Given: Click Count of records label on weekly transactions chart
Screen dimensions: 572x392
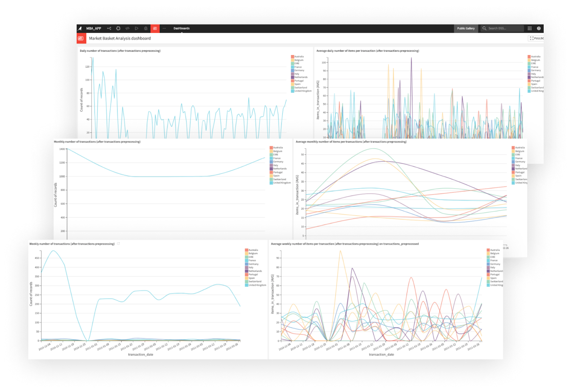Looking at the screenshot, I should coord(31,294).
